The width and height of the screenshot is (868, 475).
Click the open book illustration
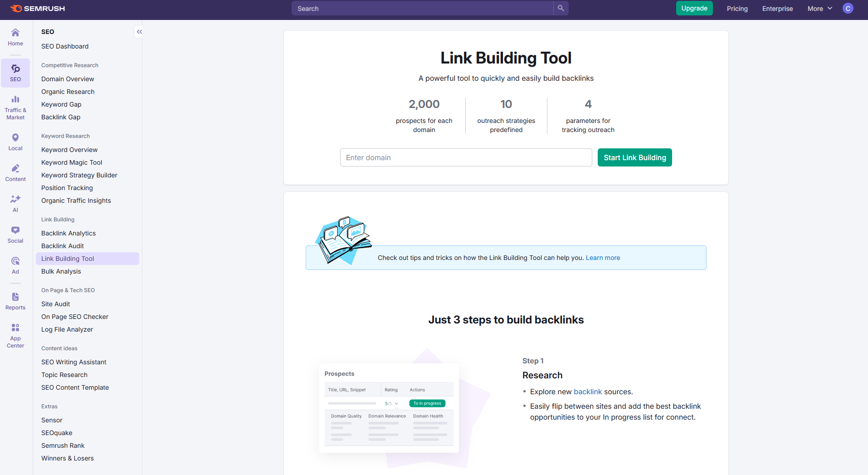tap(343, 240)
